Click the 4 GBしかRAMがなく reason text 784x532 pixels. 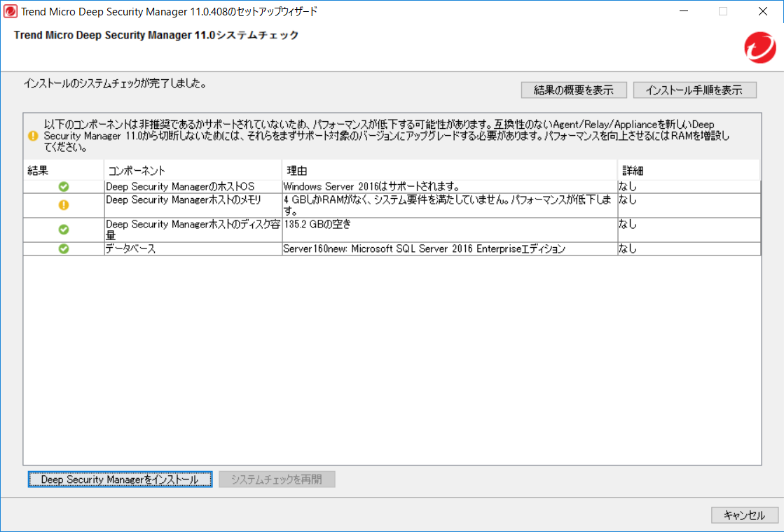[x=447, y=205]
